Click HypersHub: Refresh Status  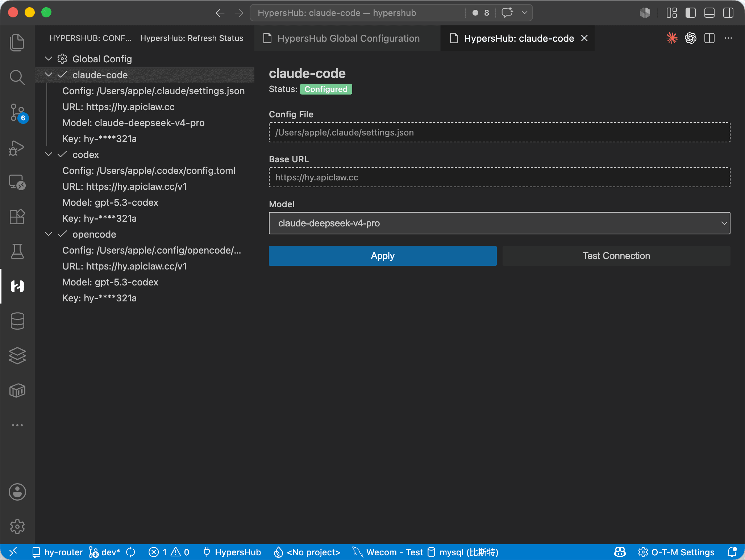(192, 38)
